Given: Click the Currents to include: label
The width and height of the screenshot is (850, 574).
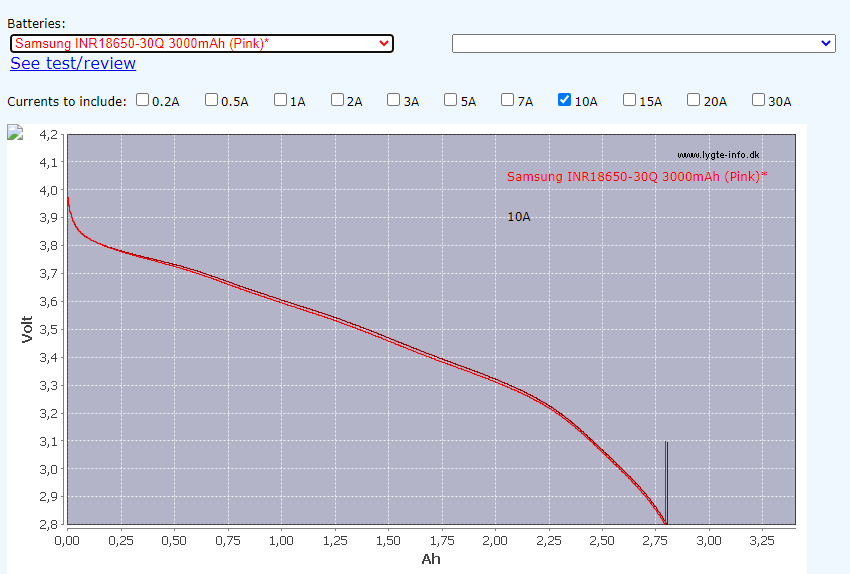Looking at the screenshot, I should click(x=67, y=102).
